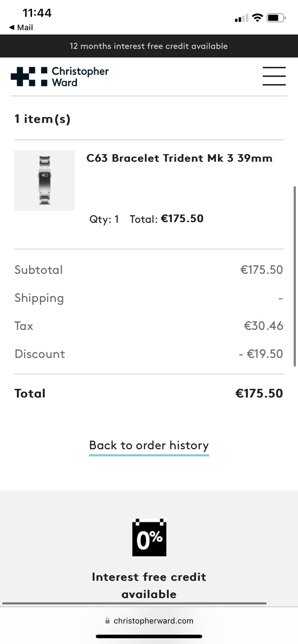298x644 pixels.
Task: Tap the Back to Mail arrow
Action: pyautogui.click(x=12, y=27)
